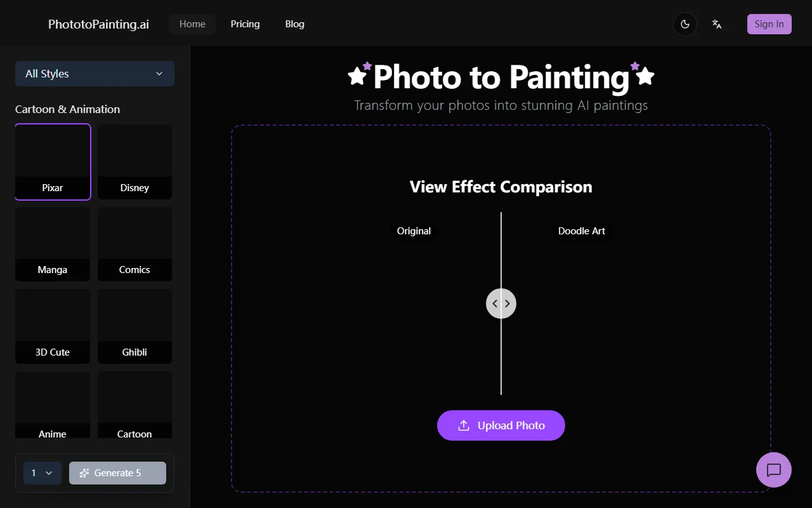Select the Ghibli style thumbnail
The height and width of the screenshot is (508, 812).
tap(134, 326)
